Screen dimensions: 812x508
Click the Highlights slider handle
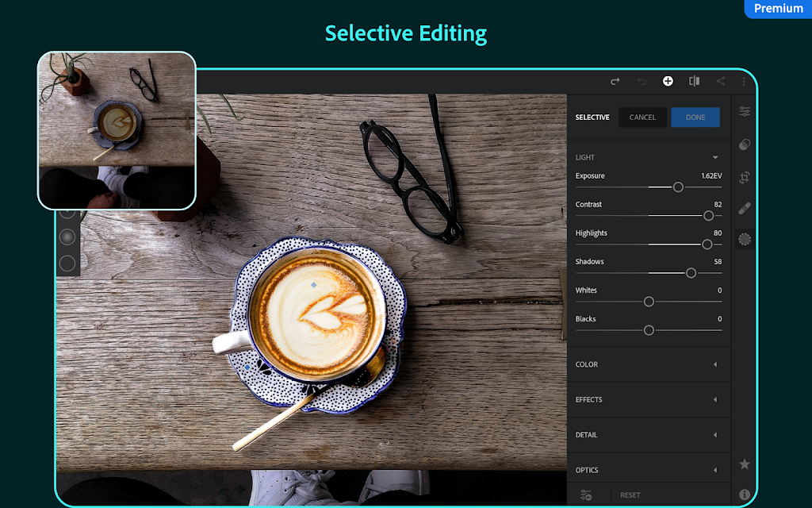pos(707,244)
